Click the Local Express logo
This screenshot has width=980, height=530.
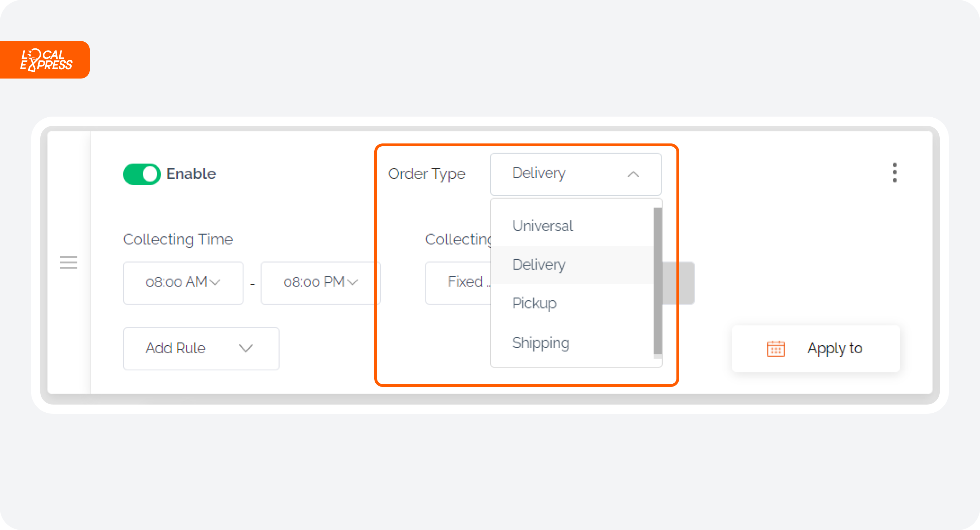pos(45,60)
